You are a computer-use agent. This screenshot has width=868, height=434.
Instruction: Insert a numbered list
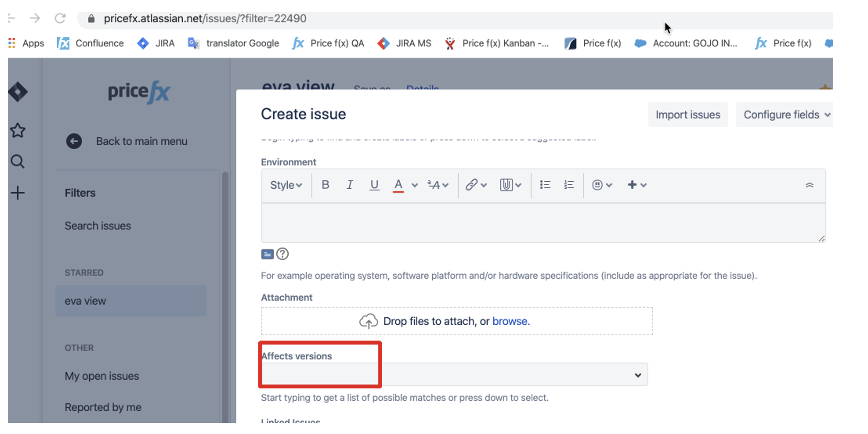click(x=569, y=185)
